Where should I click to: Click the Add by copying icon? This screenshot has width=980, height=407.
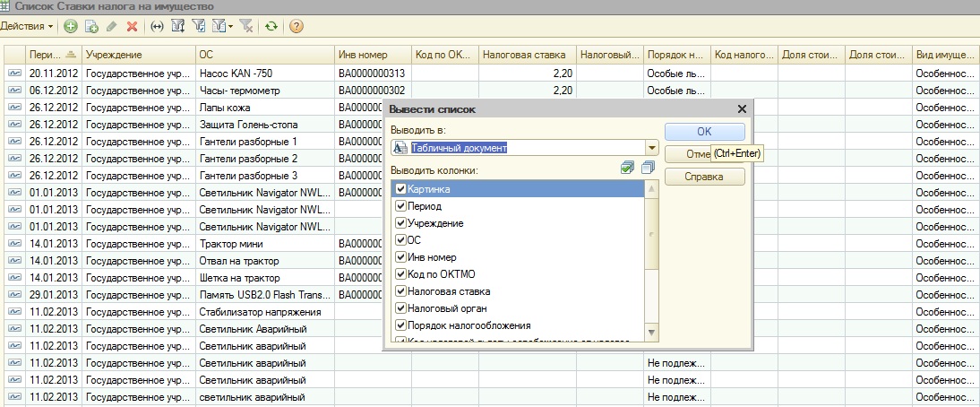click(90, 27)
